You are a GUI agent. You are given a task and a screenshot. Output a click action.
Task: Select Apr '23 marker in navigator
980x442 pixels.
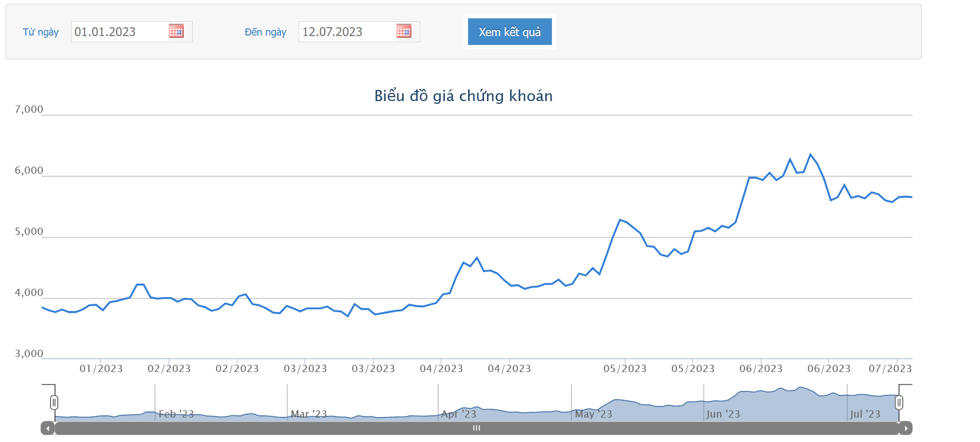(x=459, y=414)
